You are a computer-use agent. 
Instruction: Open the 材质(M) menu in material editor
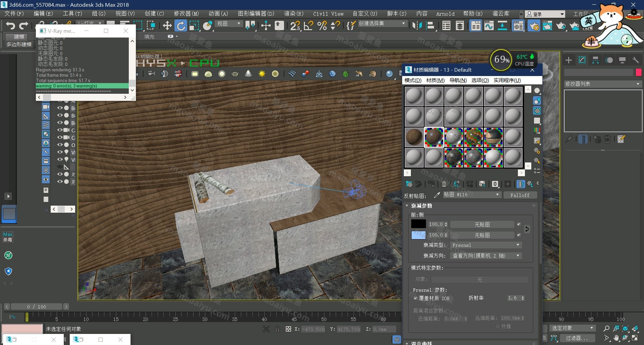(x=435, y=80)
